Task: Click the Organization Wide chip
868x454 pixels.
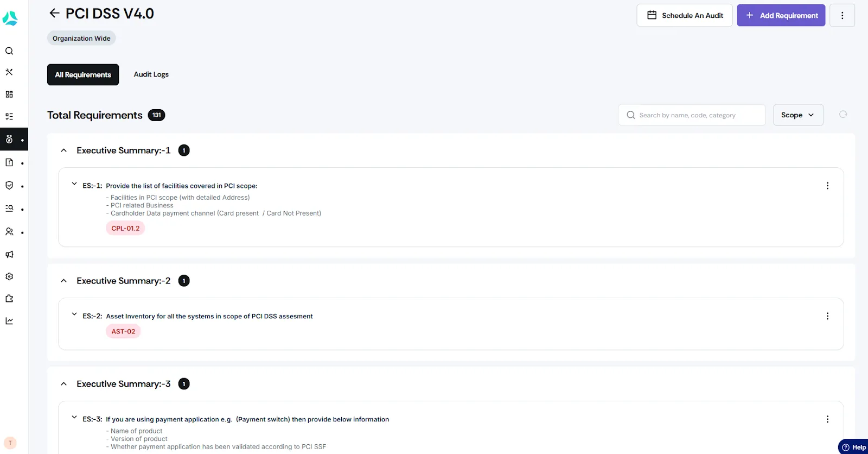Action: pyautogui.click(x=81, y=38)
